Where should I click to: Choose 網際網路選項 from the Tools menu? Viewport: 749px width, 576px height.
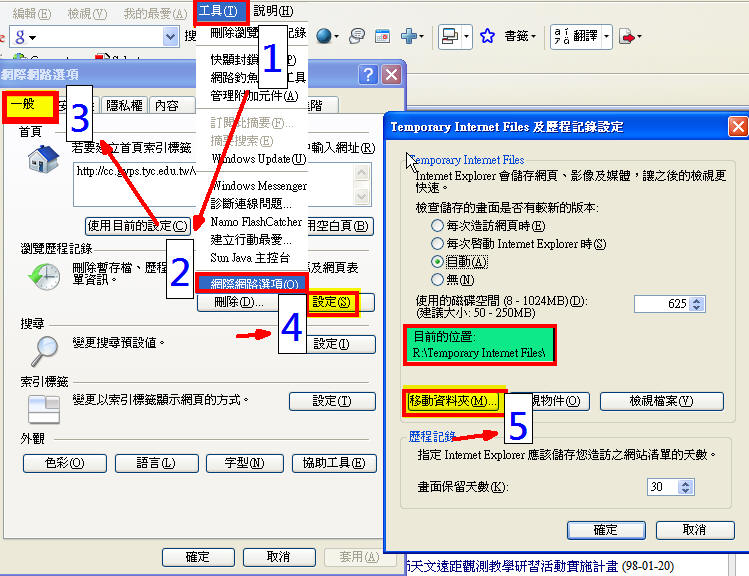[252, 284]
